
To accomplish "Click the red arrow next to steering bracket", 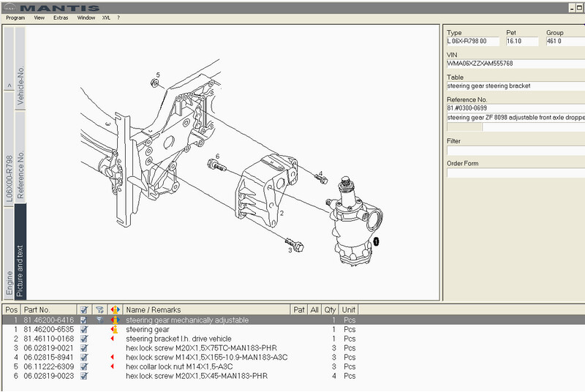I will pos(112,339).
